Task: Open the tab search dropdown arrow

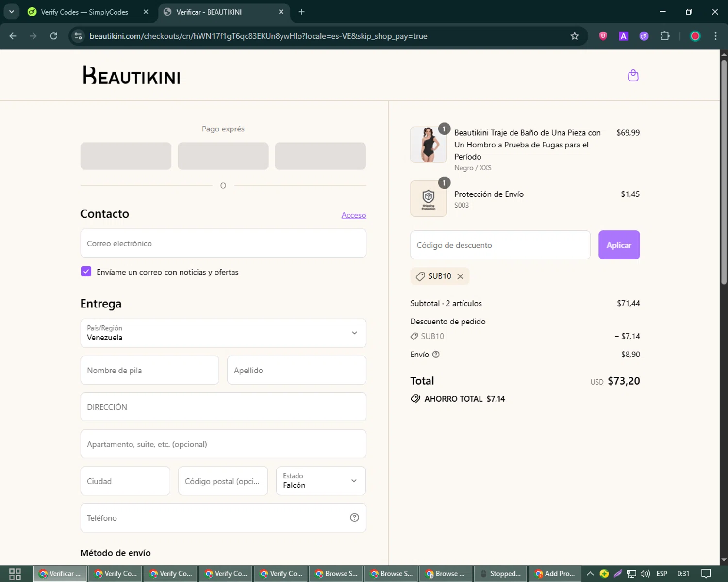Action: (x=11, y=12)
